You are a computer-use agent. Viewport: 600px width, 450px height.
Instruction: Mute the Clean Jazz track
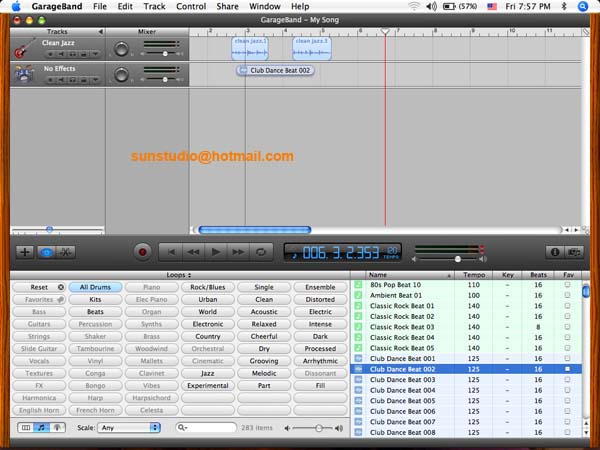61,54
